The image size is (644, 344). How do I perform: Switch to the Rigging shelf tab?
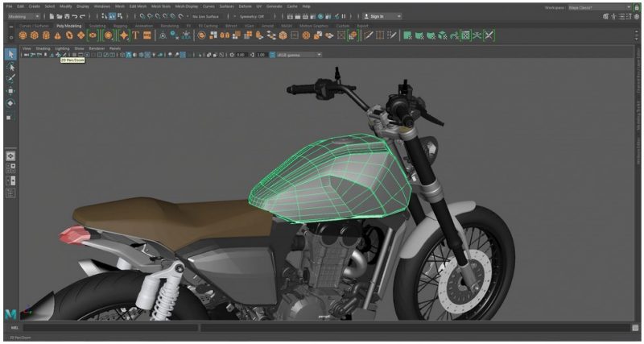(120, 26)
